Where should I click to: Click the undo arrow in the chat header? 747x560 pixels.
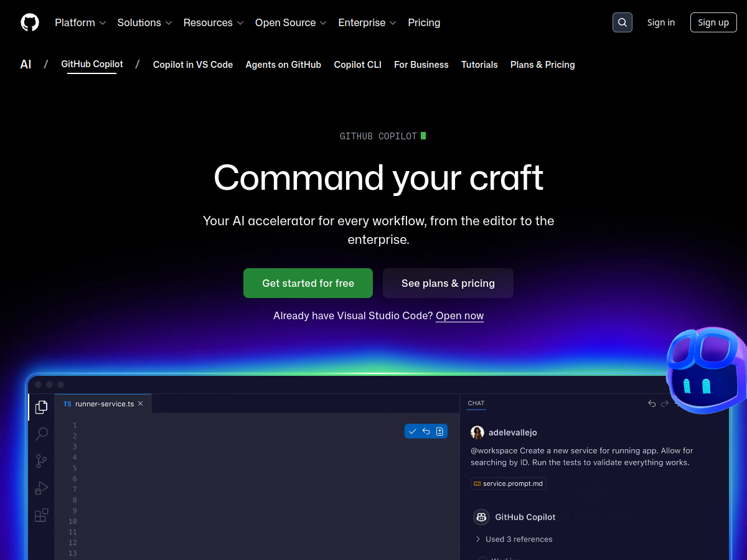[x=652, y=403]
